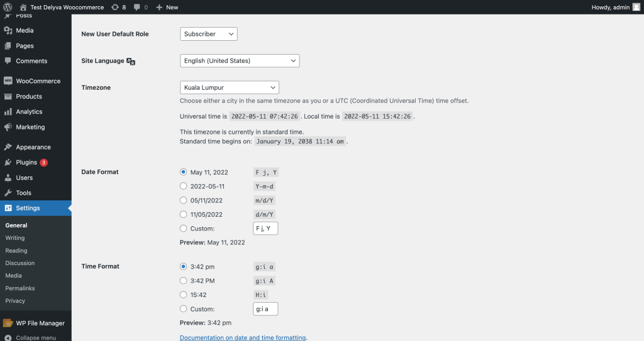Open the Permalinks settings submenu
The image size is (644, 341).
coord(19,288)
